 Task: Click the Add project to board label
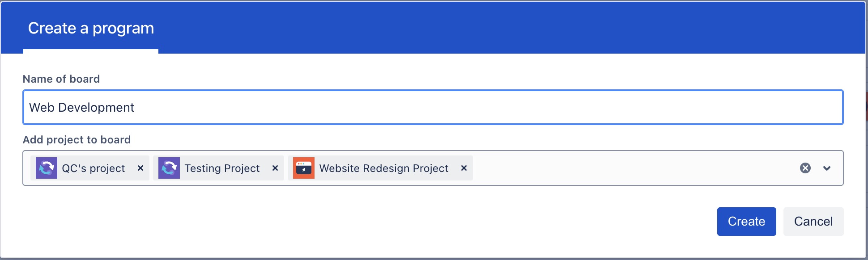pos(77,140)
